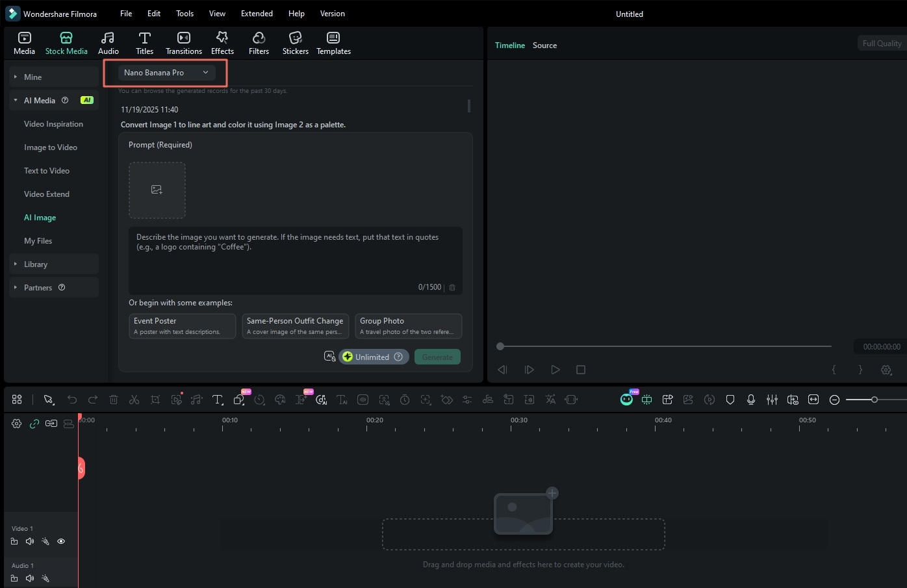The width and height of the screenshot is (907, 588).
Task: Open the Nano Banana Pro model dropdown
Action: click(166, 73)
